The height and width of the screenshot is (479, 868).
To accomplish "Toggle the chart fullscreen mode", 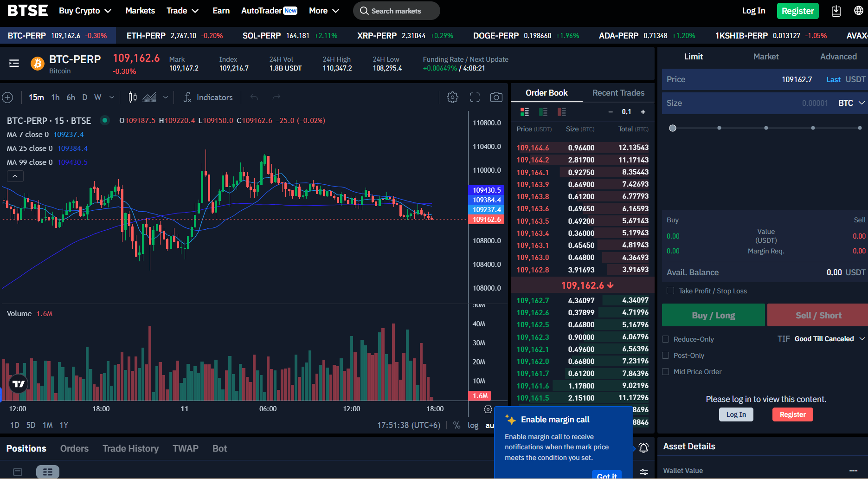I will click(475, 97).
